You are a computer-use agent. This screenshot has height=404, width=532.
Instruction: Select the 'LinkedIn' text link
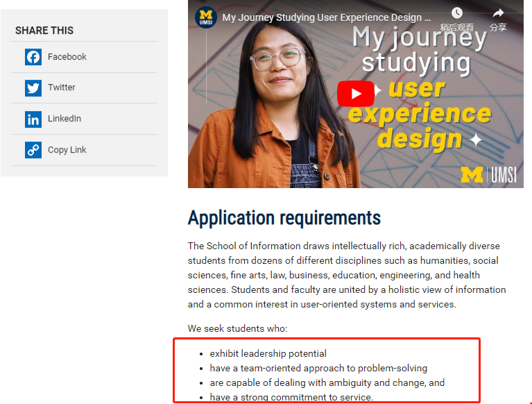[65, 119]
